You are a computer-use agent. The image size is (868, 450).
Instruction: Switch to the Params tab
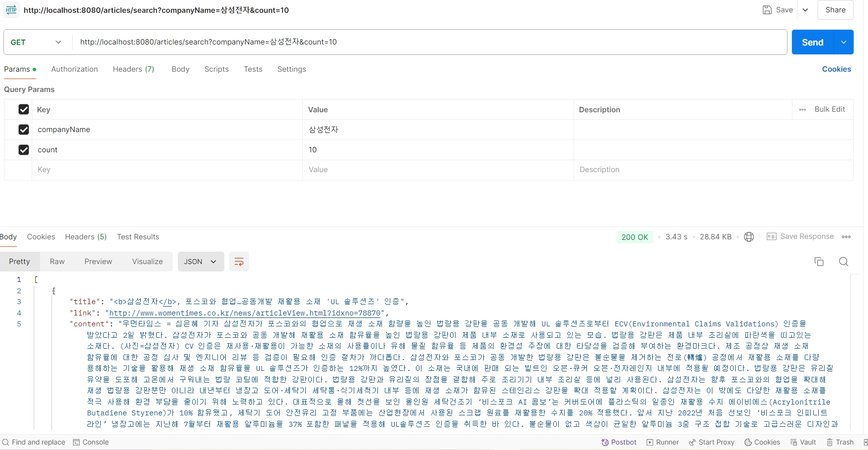(20, 69)
